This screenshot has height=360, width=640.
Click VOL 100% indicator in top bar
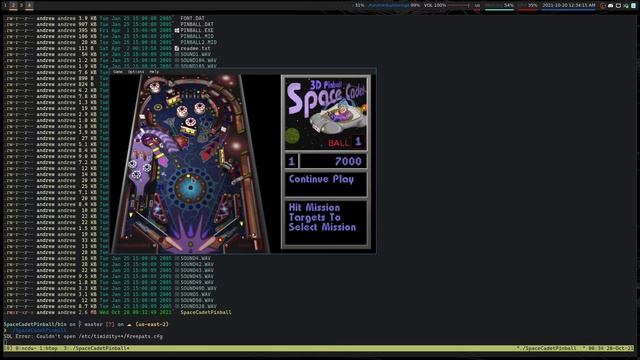click(435, 5)
